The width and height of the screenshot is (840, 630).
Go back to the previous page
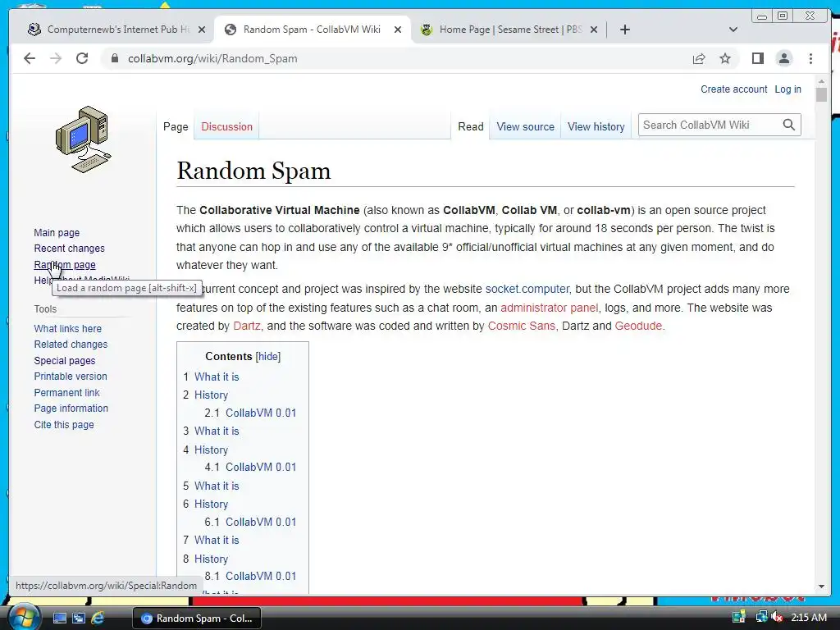click(x=30, y=58)
